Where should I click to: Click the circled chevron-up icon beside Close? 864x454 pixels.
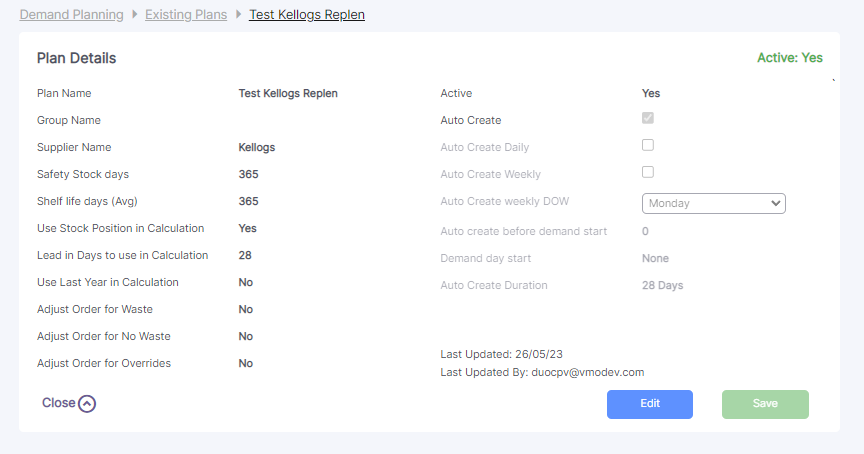click(x=87, y=404)
